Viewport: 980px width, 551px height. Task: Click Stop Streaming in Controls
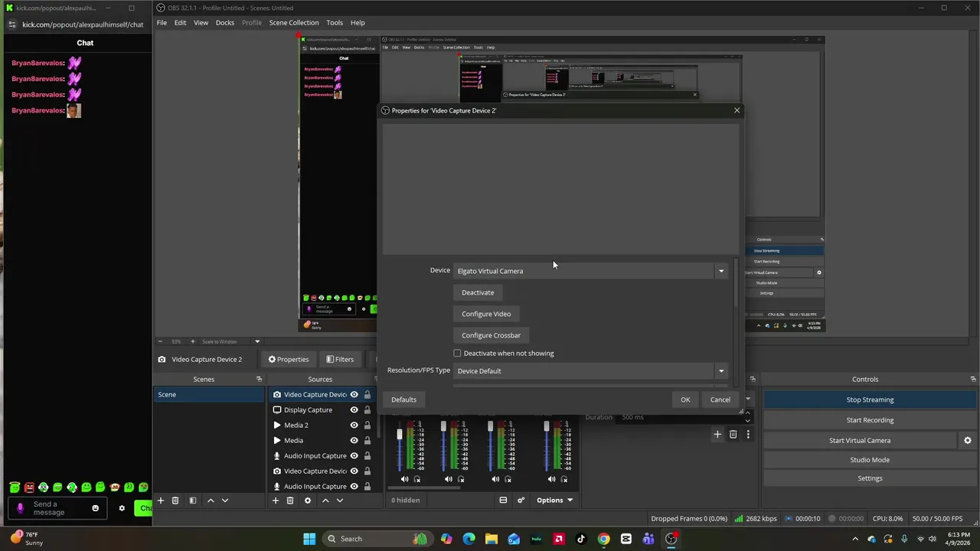pos(870,399)
